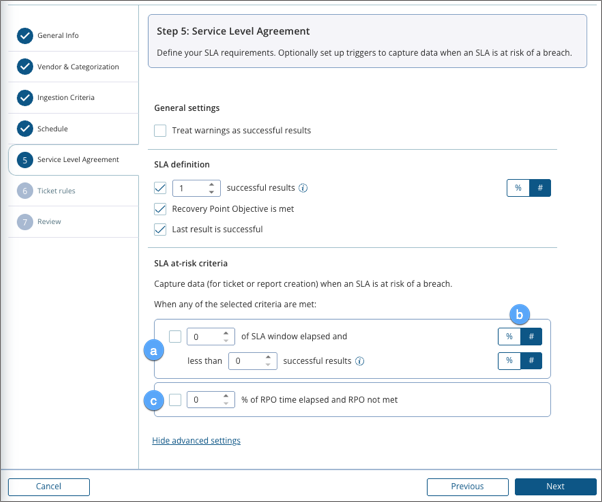Uncheck Recovery Point Objective is met
The image size is (602, 502).
[x=161, y=209]
